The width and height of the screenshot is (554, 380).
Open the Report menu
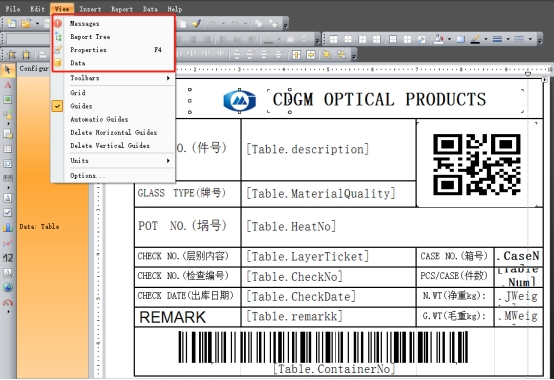tap(122, 9)
